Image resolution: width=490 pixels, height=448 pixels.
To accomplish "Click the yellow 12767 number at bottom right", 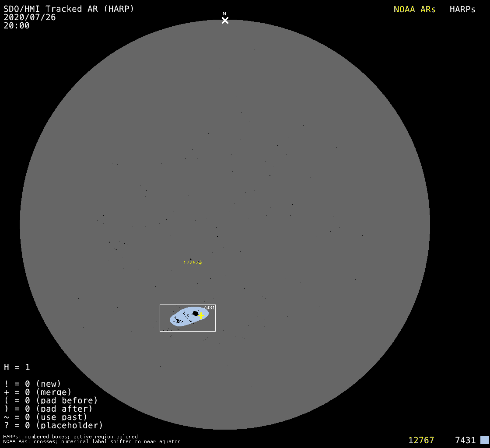I will (x=421, y=440).
